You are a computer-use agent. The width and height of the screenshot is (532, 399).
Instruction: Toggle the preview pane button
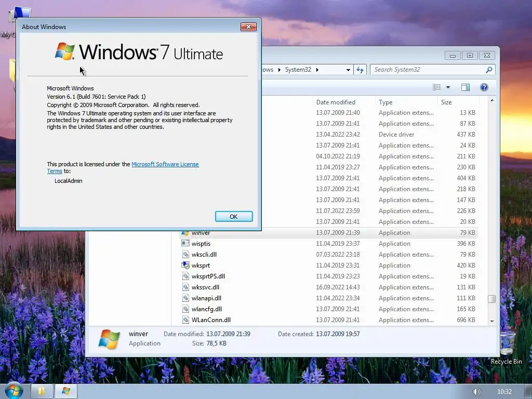tap(465, 87)
